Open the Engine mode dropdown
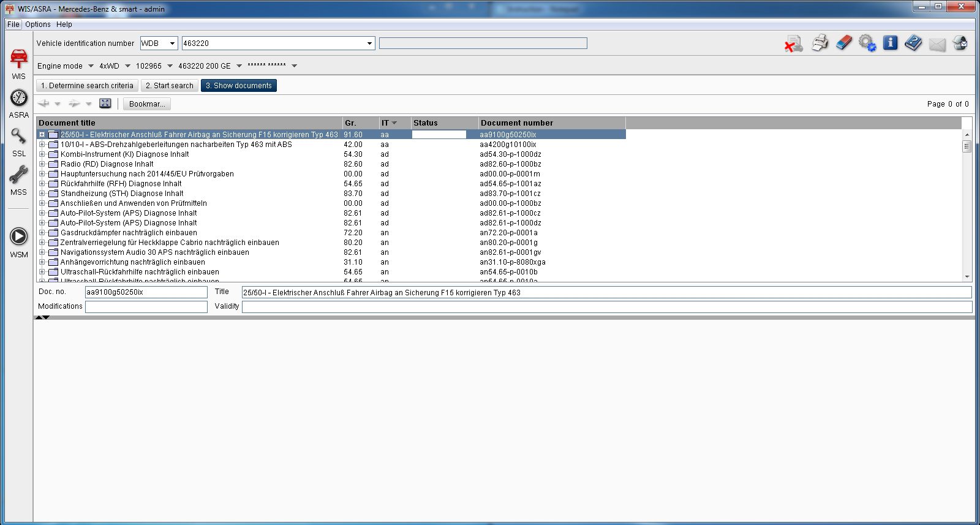The height and width of the screenshot is (525, 980). 91,66
